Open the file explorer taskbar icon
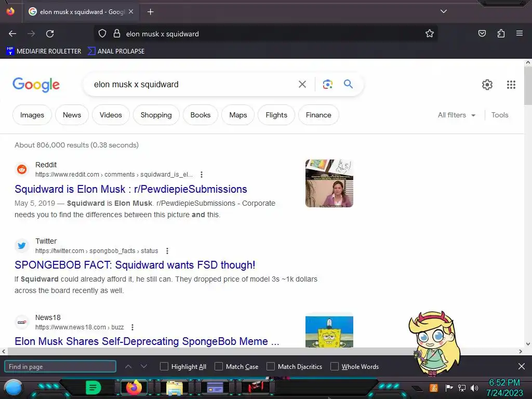The image size is (532, 399). (x=175, y=388)
